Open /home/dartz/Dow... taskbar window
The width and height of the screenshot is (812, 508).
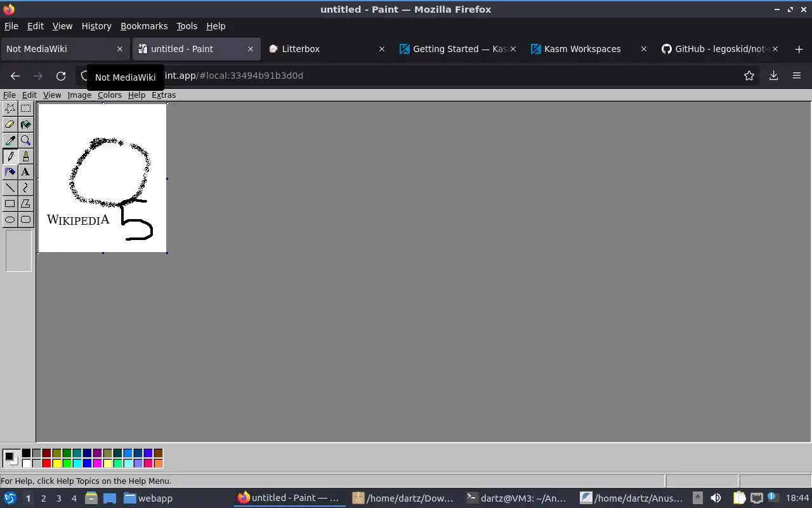(403, 498)
